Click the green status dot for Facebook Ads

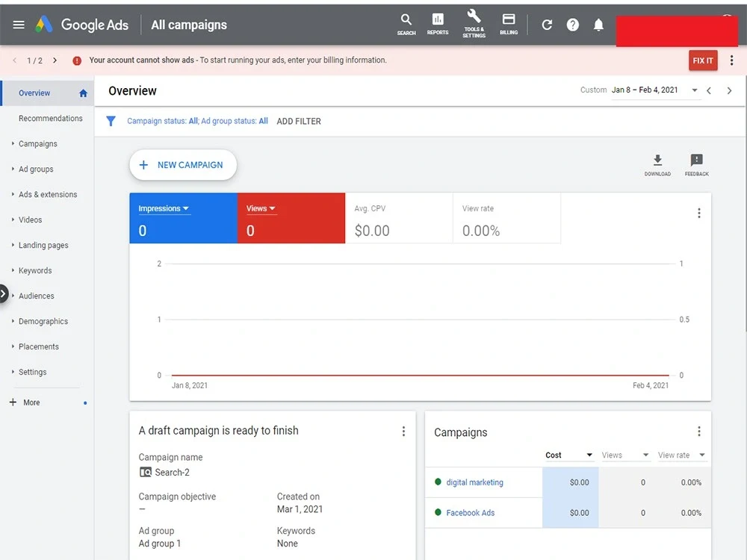[x=438, y=512]
